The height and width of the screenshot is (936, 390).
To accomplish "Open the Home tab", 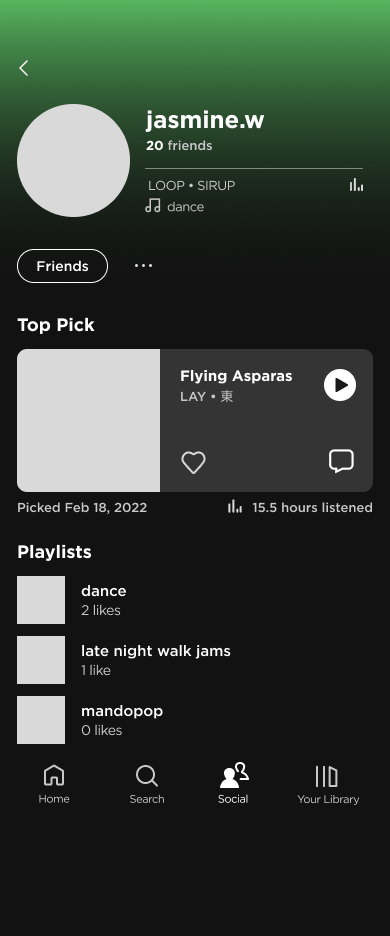I will click(54, 784).
